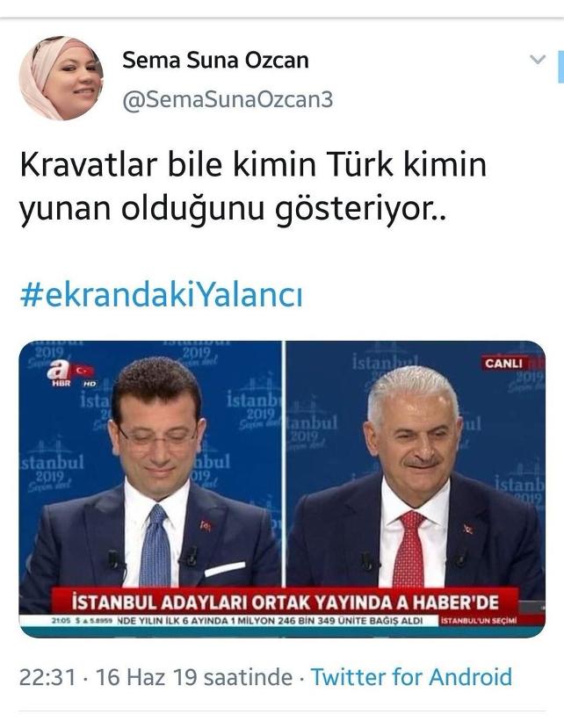Image resolution: width=564 pixels, height=728 pixels.
Task: Click the HD badge beside the logo
Action: (90, 384)
